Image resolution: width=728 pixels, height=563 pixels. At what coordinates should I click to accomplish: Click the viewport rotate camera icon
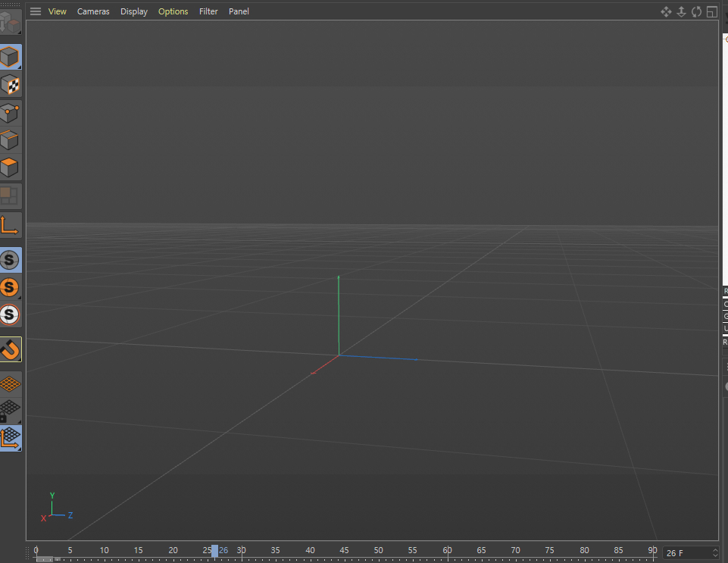click(x=696, y=11)
